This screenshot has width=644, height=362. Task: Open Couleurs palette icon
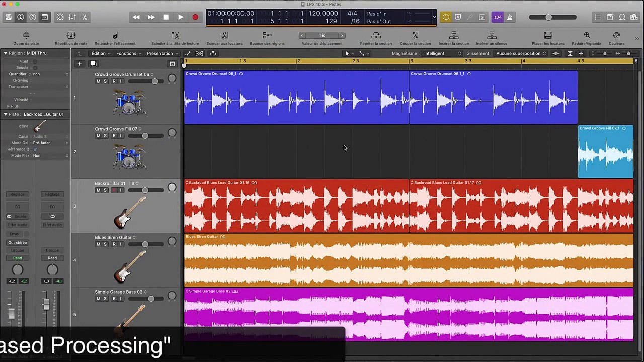pyautogui.click(x=616, y=35)
